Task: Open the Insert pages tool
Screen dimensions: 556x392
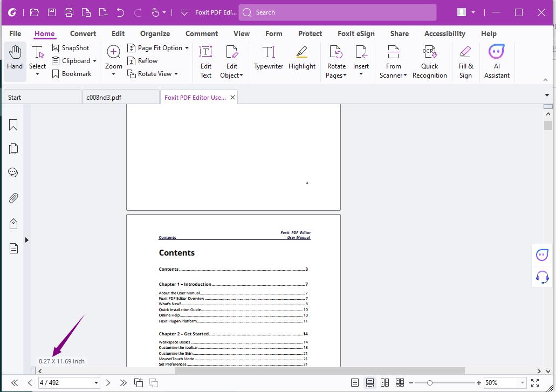Action: (x=361, y=60)
